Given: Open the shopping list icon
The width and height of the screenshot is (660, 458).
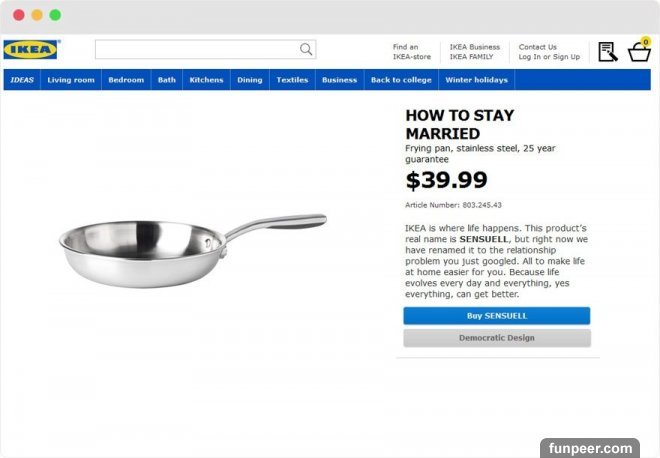Looking at the screenshot, I should point(608,52).
